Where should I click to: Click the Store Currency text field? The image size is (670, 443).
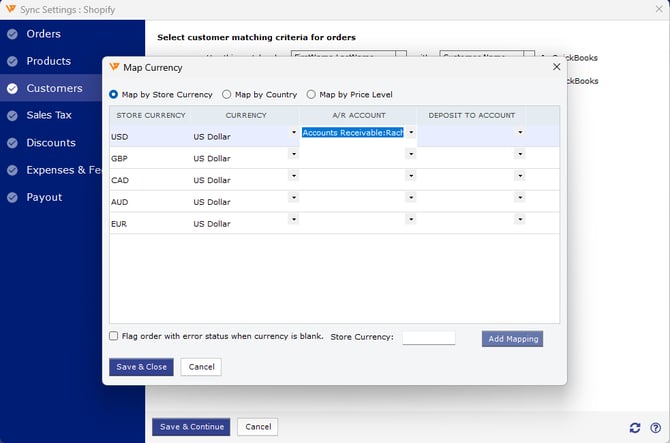click(428, 338)
